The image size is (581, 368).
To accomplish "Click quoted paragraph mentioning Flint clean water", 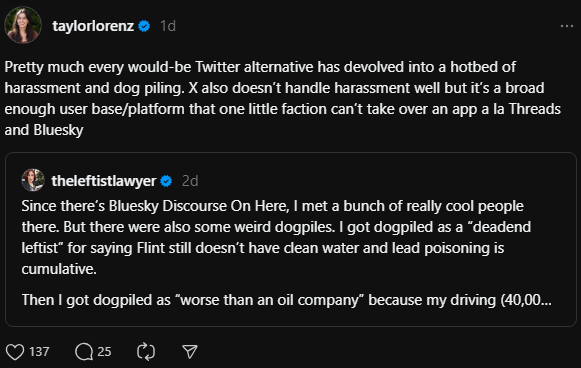I will click(276, 237).
